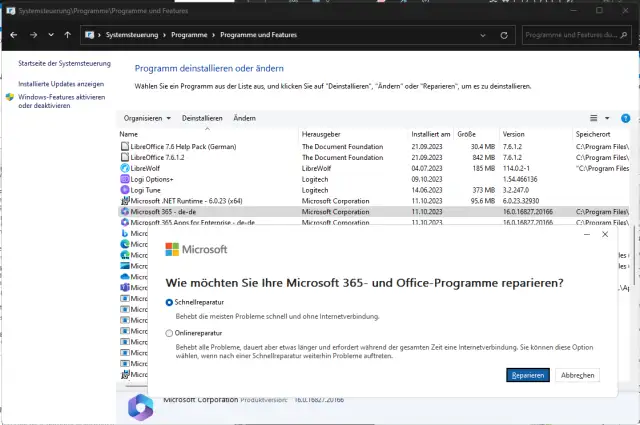This screenshot has width=640, height=425.
Task: Click the LibreOffice 7.6.1.2 icon
Action: coord(124,157)
